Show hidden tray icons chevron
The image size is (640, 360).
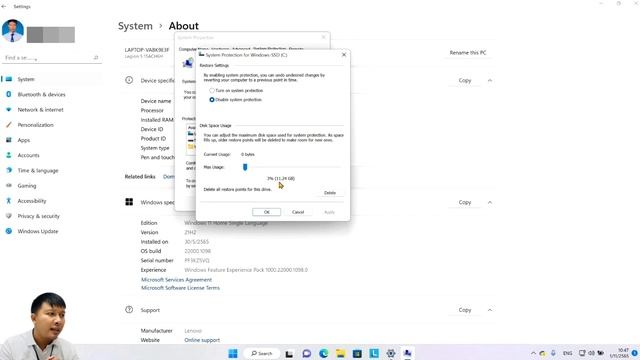click(x=533, y=353)
